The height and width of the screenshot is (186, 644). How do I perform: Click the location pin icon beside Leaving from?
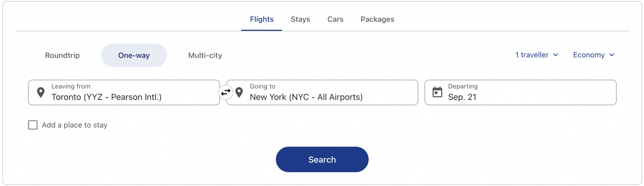pyautogui.click(x=41, y=92)
